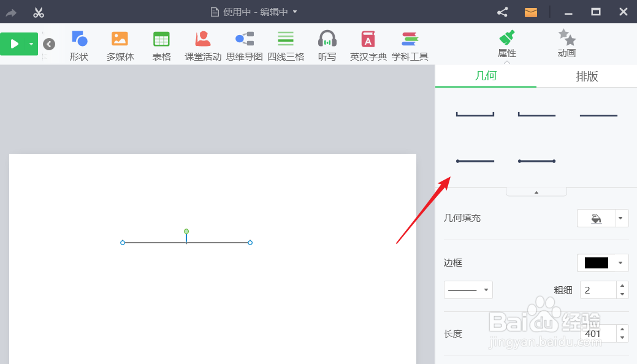
Task: Open the 多媒体 multimedia tool
Action: tap(120, 46)
